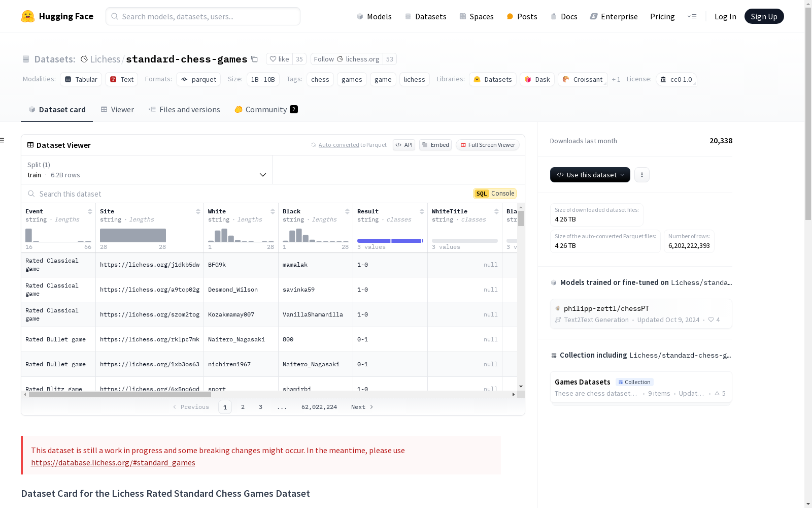Focus the Search models, datasets, users field

click(x=203, y=16)
